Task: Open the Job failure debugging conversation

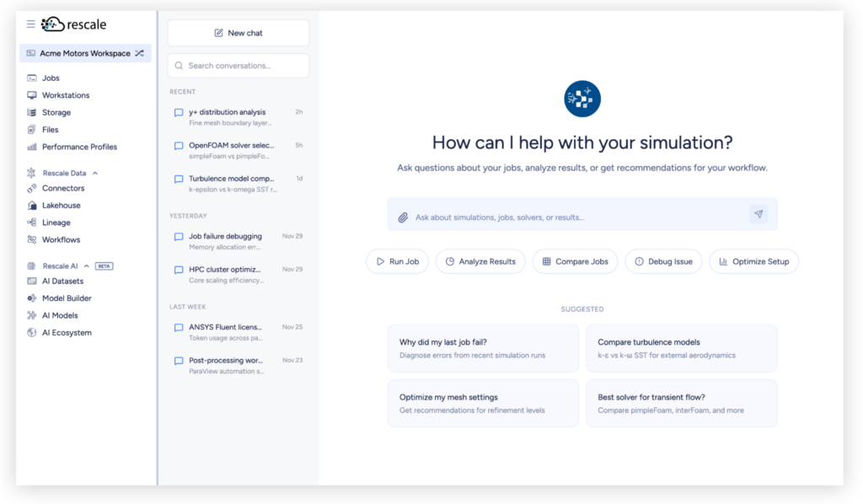Action: point(225,237)
